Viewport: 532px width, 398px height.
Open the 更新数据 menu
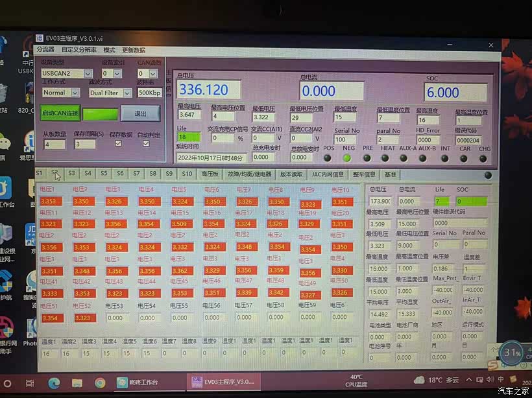click(x=134, y=50)
